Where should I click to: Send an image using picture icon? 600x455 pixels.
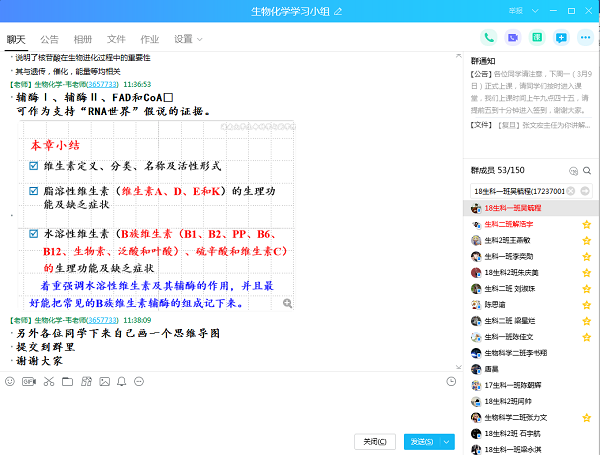click(x=103, y=381)
